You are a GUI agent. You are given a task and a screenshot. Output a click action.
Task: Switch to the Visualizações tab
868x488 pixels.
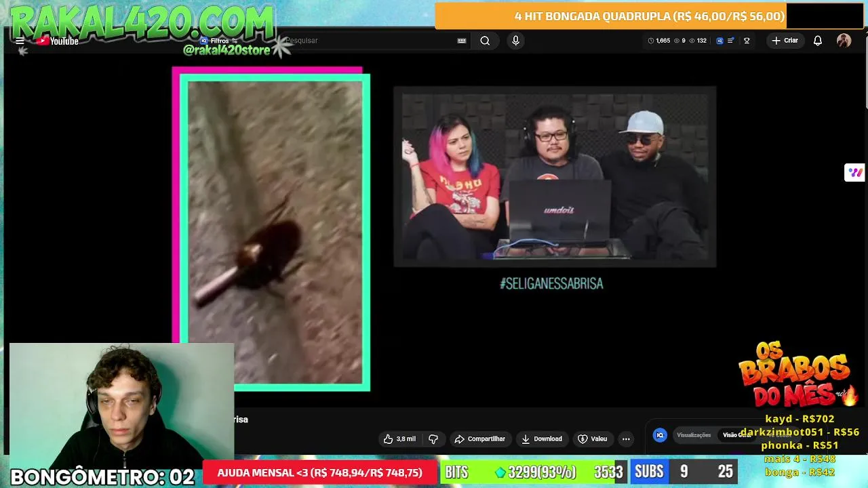[694, 435]
